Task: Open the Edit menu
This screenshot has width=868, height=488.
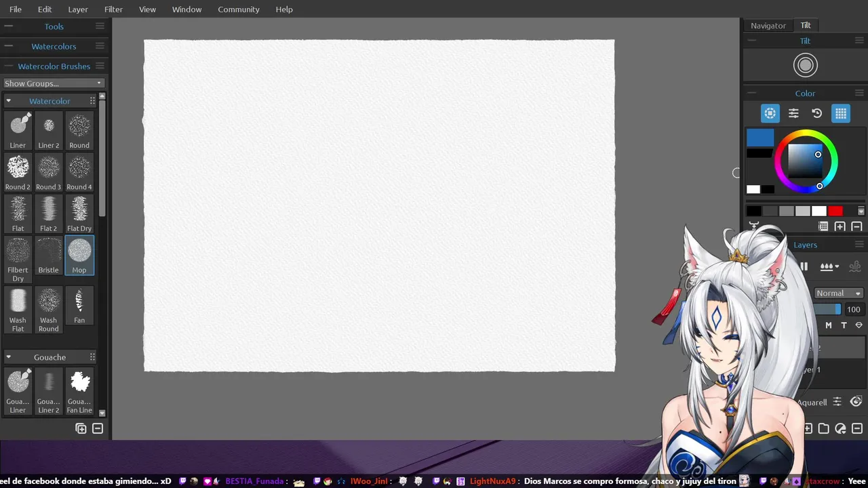Action: (45, 9)
